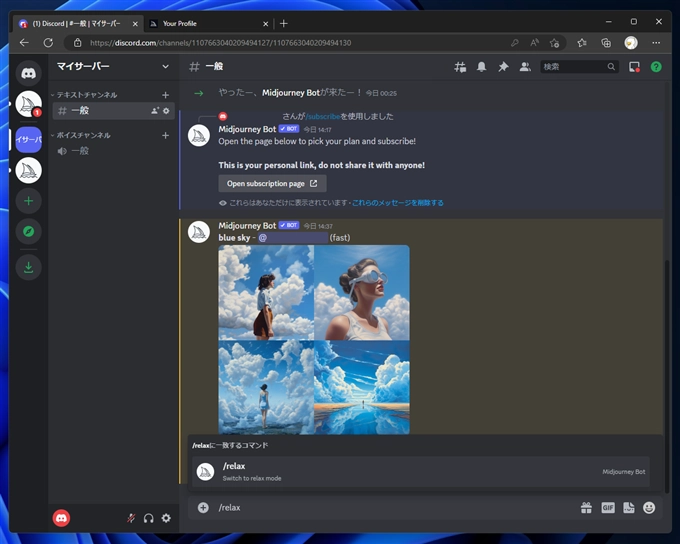Click the message input field with /relax
Image resolution: width=680 pixels, height=544 pixels.
tap(390, 508)
